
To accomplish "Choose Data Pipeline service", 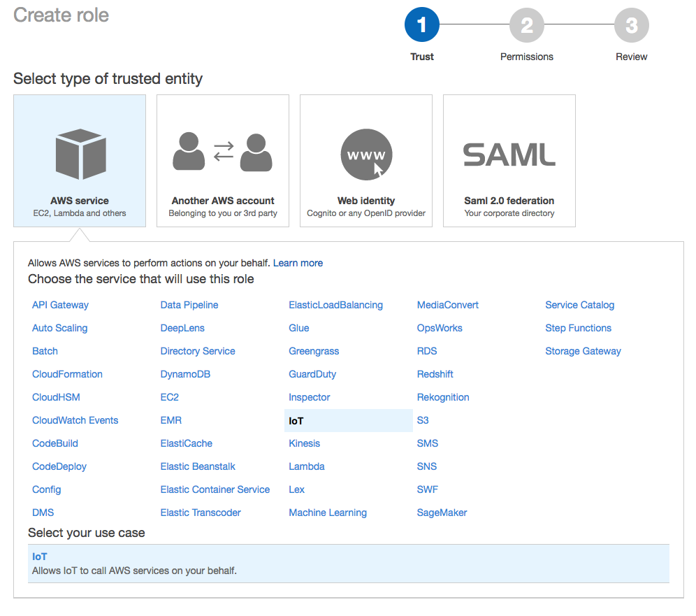I will (189, 305).
